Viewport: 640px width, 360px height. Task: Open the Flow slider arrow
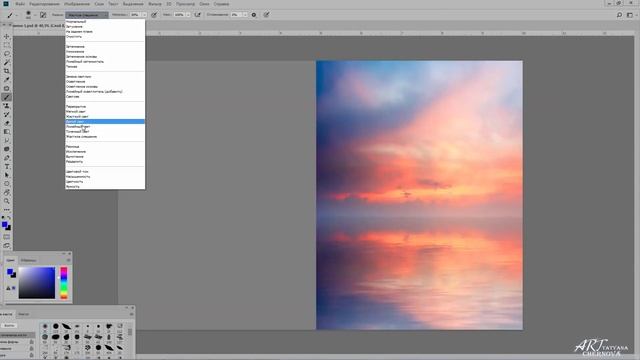click(188, 15)
